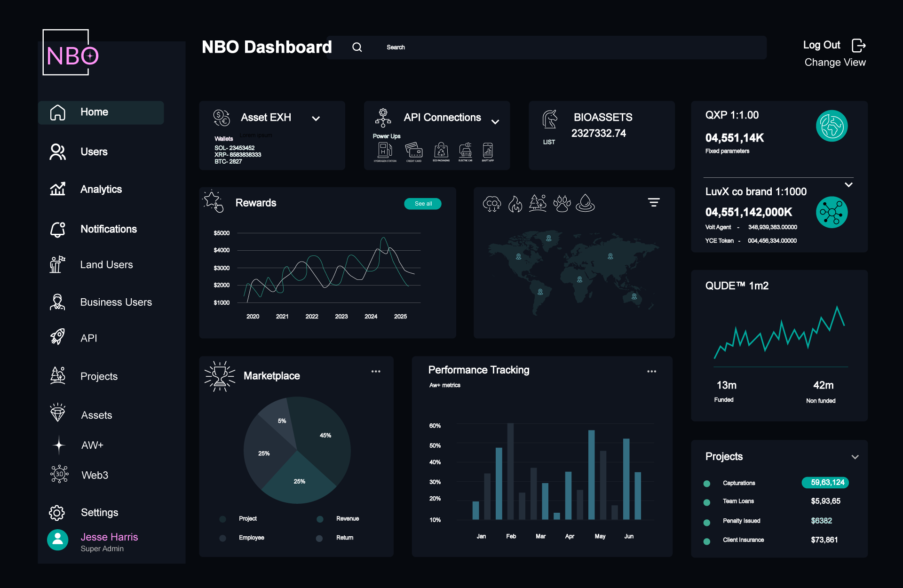This screenshot has height=588, width=903.
Task: Open Analytics in the sidebar
Action: click(x=101, y=189)
